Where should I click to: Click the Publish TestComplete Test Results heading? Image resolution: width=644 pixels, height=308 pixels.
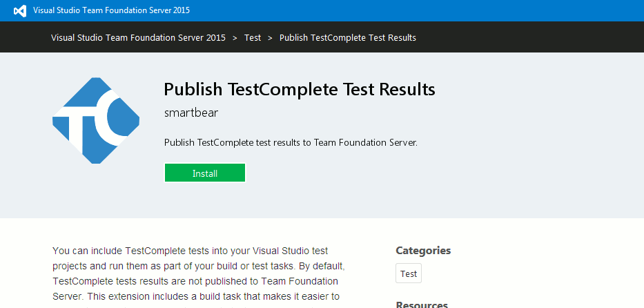[300, 90]
